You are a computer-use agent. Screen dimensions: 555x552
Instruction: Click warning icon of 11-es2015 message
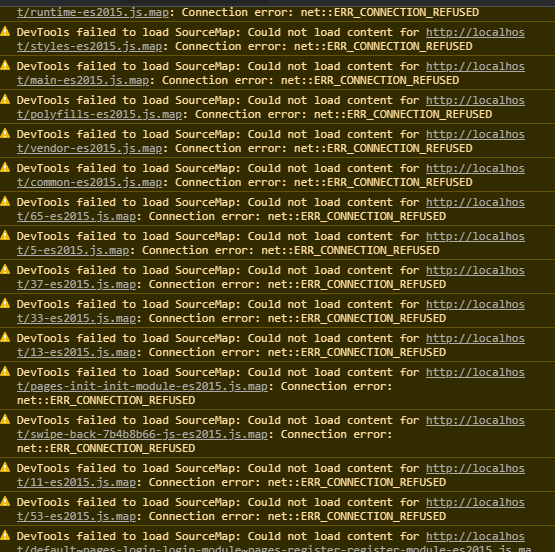click(5, 468)
